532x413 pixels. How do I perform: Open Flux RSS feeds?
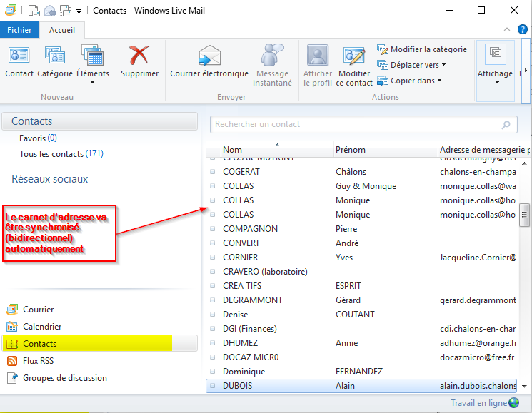(38, 361)
